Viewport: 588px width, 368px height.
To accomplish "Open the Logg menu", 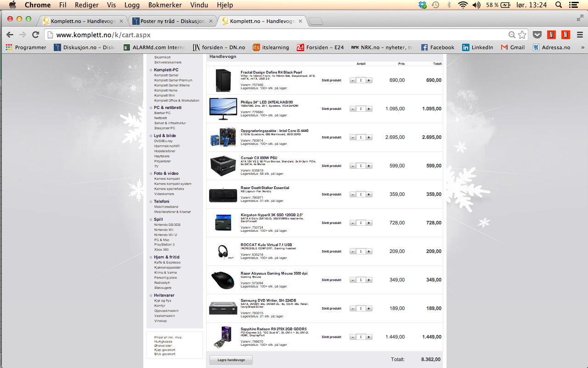I will tap(132, 5).
